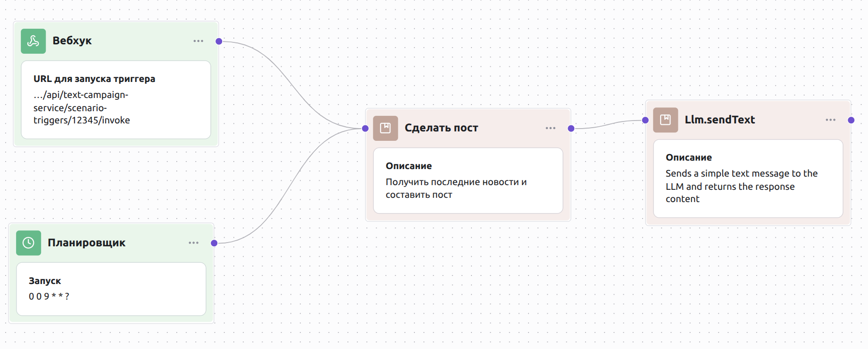Click the Сделать пост node icon
Image resolution: width=868 pixels, height=349 pixels.
coord(385,128)
